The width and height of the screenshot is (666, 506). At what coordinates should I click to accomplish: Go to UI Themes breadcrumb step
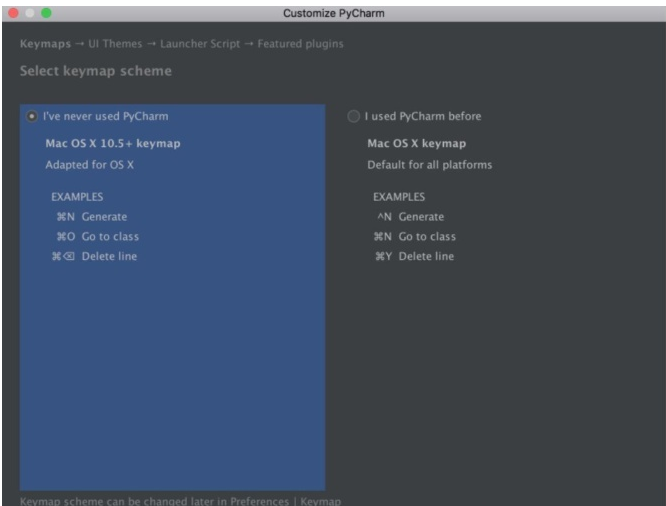pos(115,44)
